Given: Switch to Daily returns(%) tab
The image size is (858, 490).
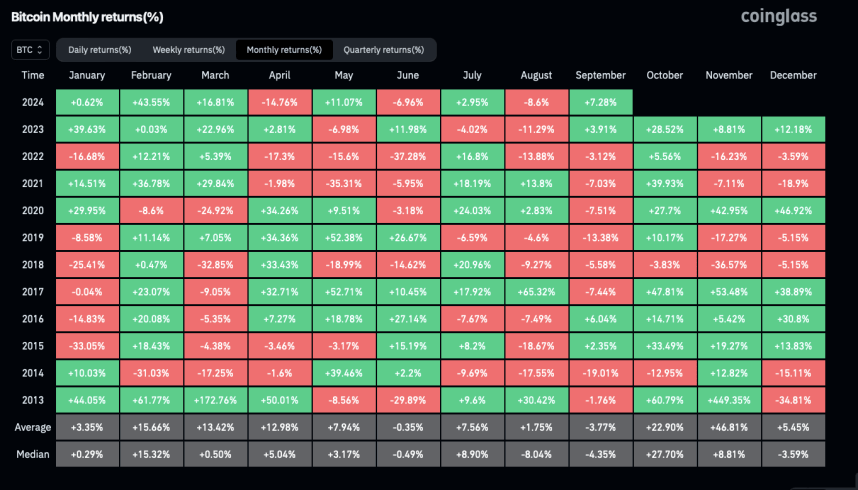Looking at the screenshot, I should 99,49.
